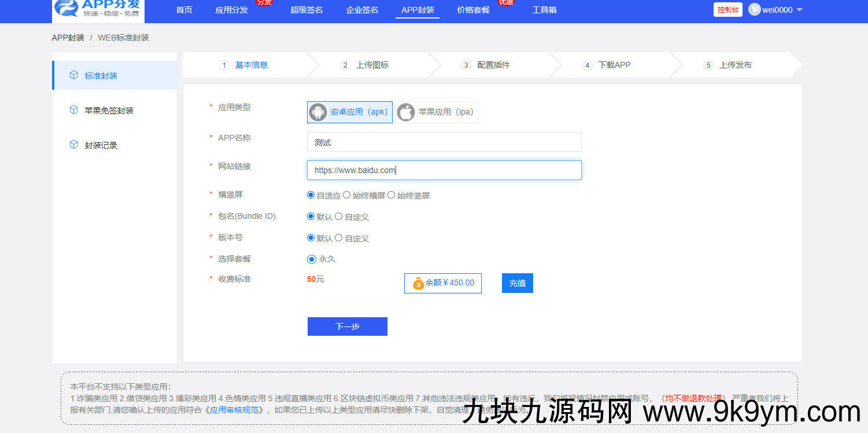Click the cube icon beside 苹果免签封装

tap(73, 110)
